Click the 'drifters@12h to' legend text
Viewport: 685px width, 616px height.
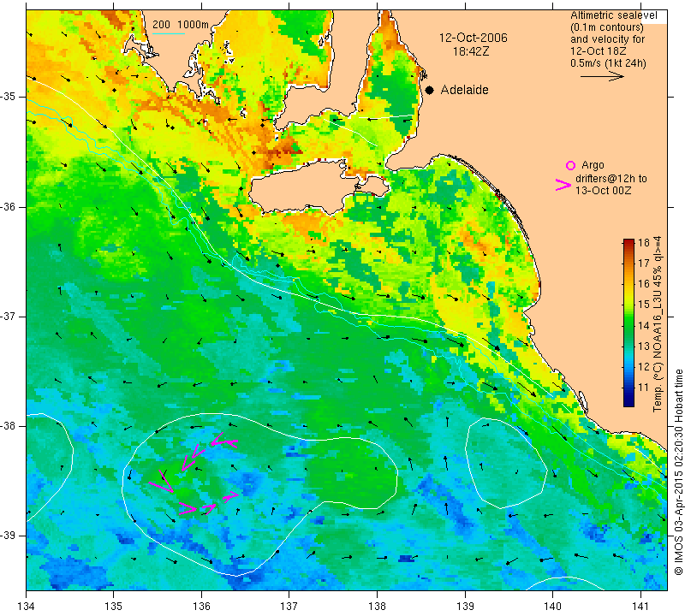coord(611,179)
